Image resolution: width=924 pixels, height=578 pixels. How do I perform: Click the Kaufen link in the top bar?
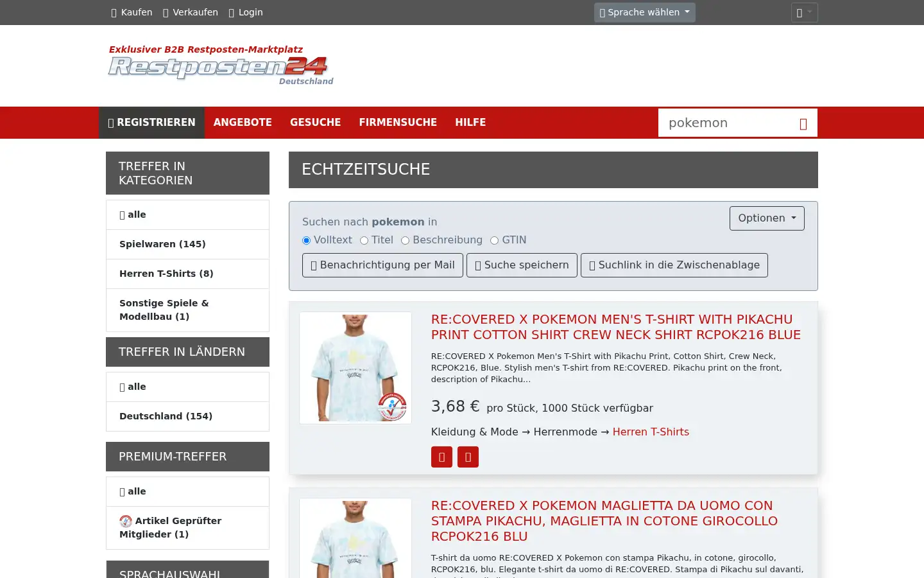(x=132, y=12)
